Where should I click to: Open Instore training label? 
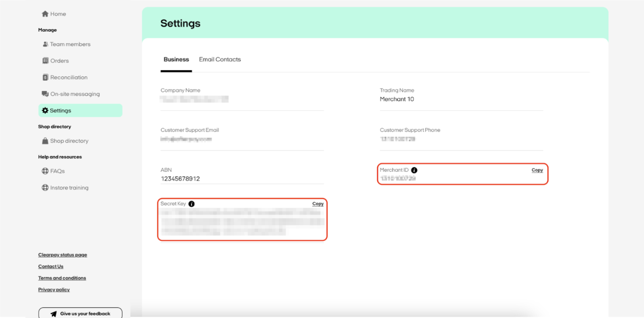tap(69, 188)
